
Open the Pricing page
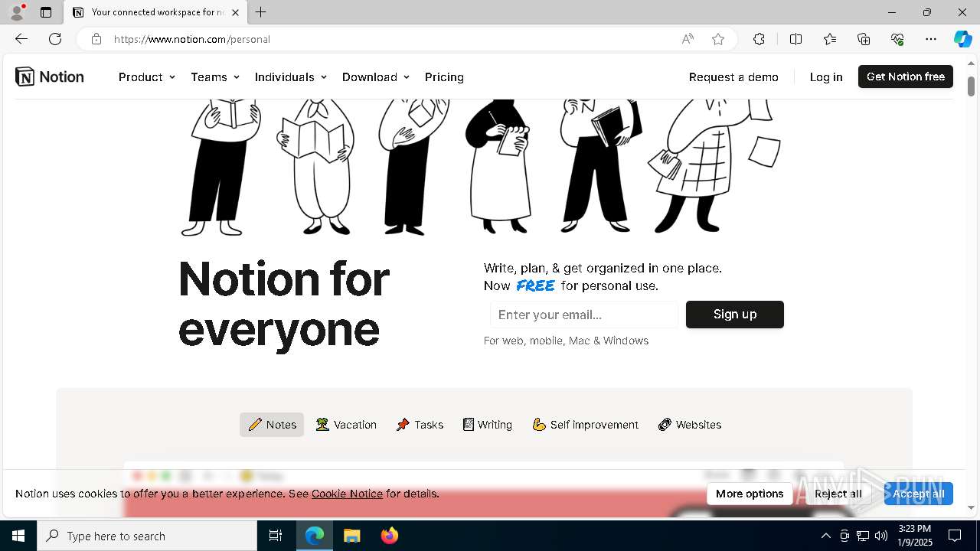[x=444, y=77]
